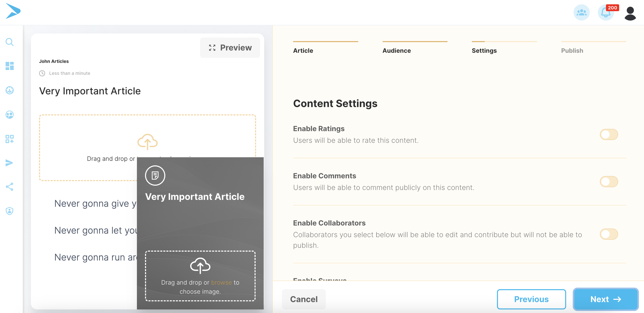This screenshot has height=313, width=644.
Task: Open the paper plane send icon
Action: [x=9, y=163]
